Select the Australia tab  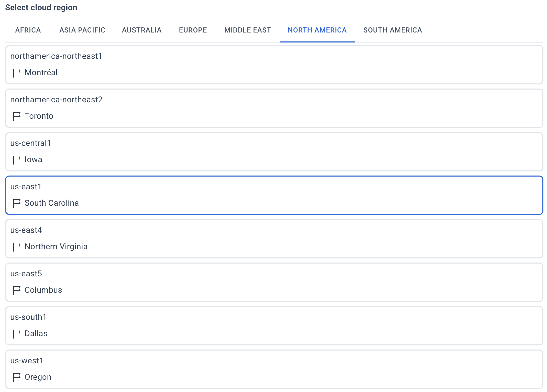tap(142, 30)
